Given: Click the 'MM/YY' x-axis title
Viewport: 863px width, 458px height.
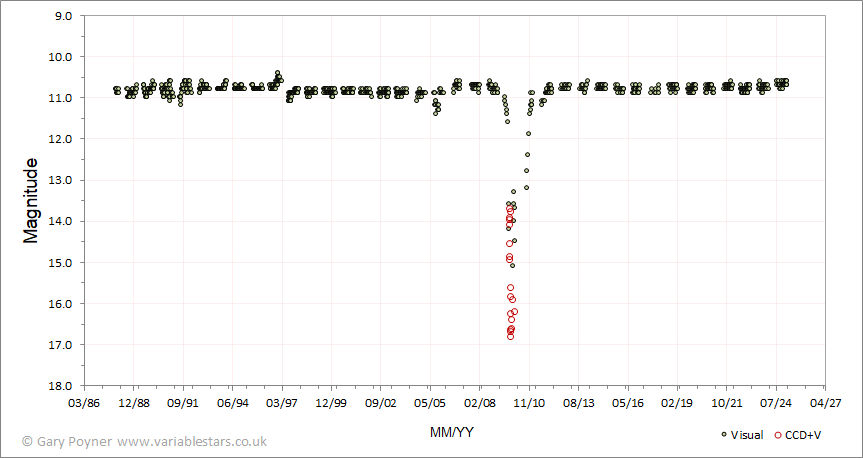Looking at the screenshot, I should (452, 433).
